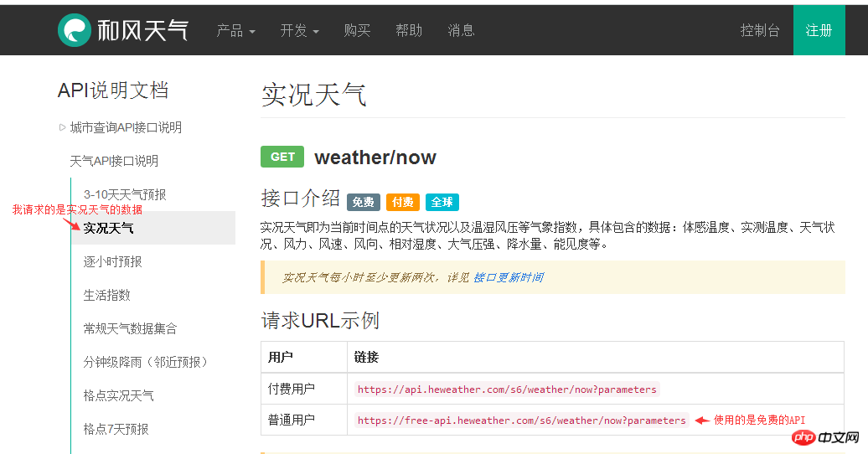The image size is (868, 454).
Task: Click the API说明文档 sidebar title
Action: (x=113, y=90)
